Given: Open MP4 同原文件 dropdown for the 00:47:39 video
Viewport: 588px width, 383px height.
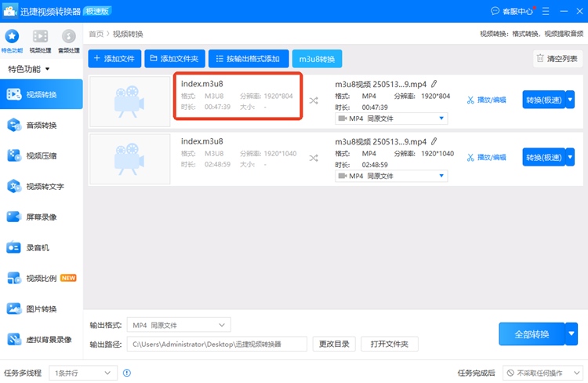Looking at the screenshot, I should click(391, 119).
